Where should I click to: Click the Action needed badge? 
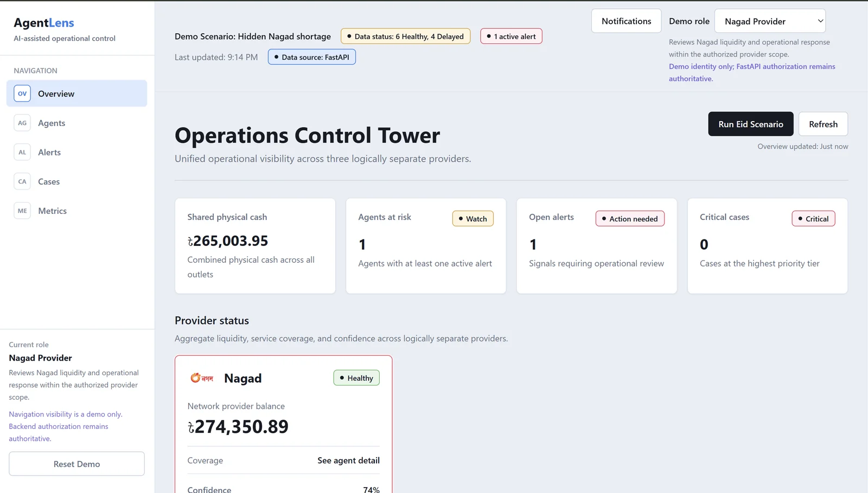pos(630,219)
